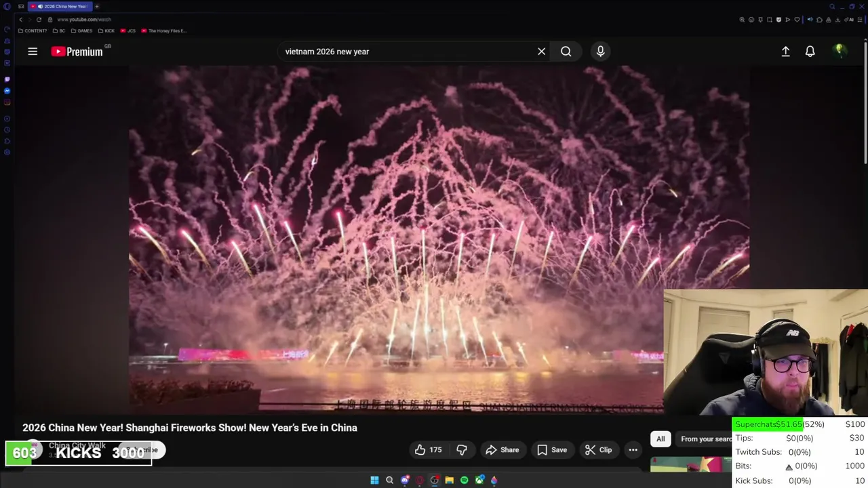
Task: Click the KICKS 603 of 3000 counter overlay
Action: tap(79, 453)
